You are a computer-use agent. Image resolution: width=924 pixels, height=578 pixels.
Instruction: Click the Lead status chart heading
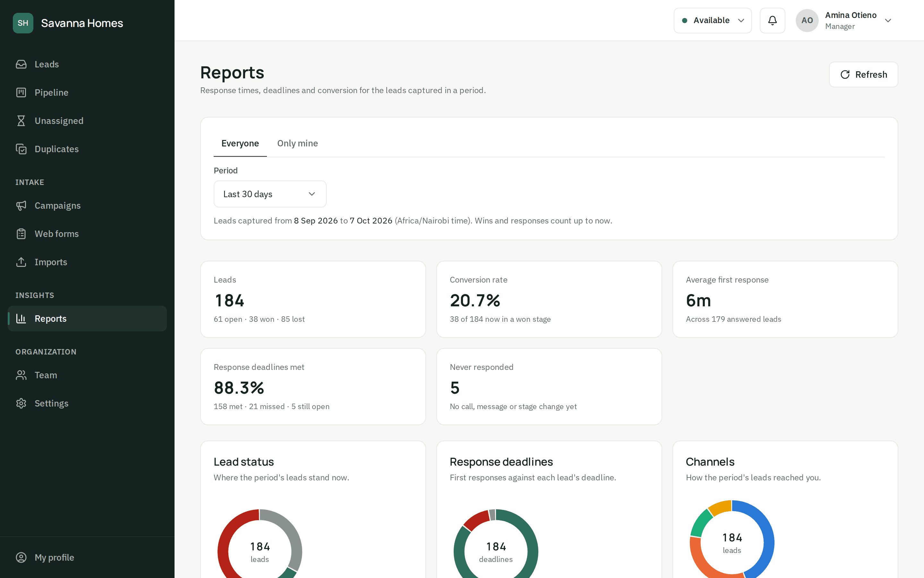244,462
